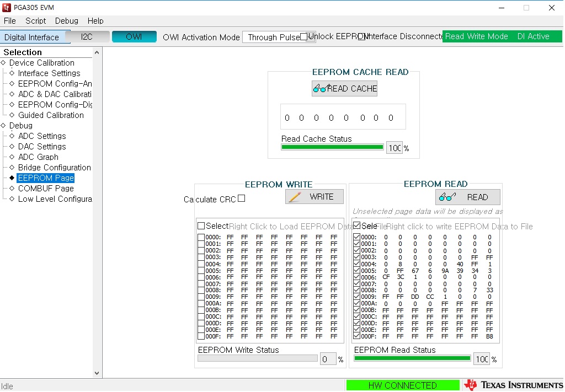Click Read Cache Status percent field

tap(394, 148)
